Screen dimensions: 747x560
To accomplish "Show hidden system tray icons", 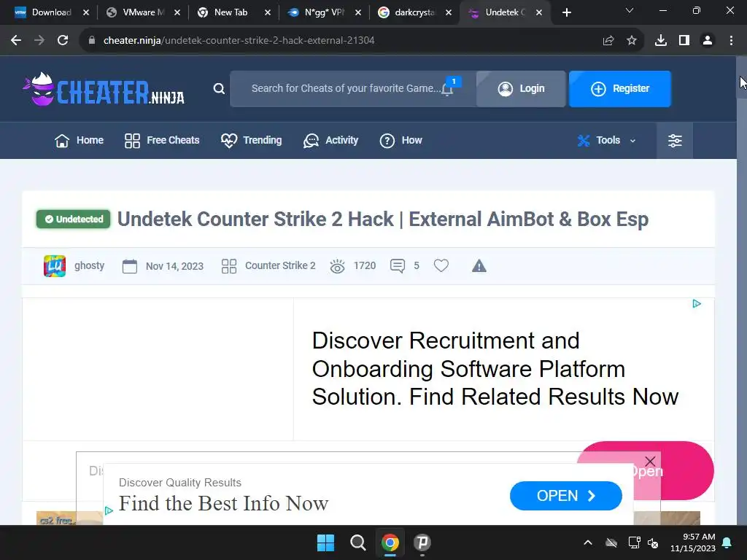I will click(588, 542).
